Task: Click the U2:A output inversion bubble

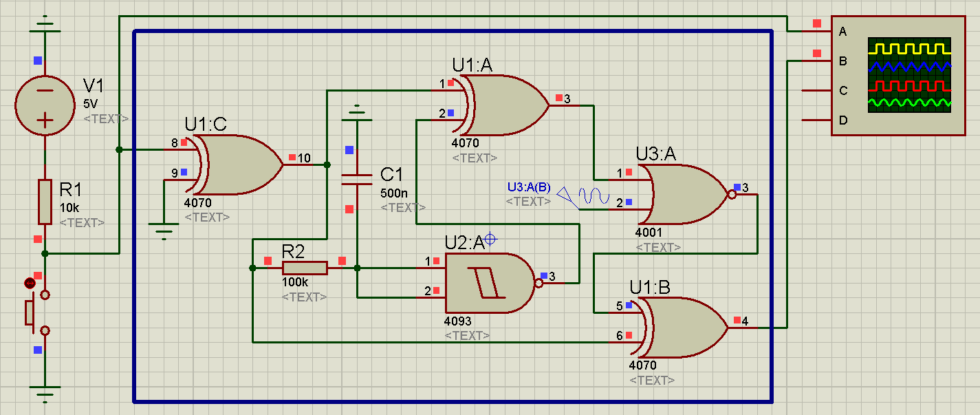Action: [538, 283]
